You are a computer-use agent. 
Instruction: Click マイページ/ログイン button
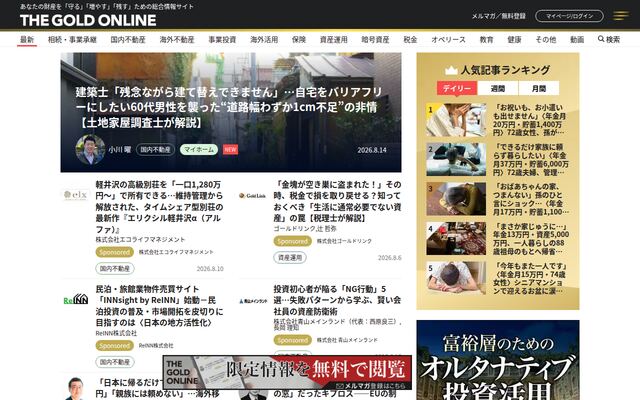coord(569,16)
